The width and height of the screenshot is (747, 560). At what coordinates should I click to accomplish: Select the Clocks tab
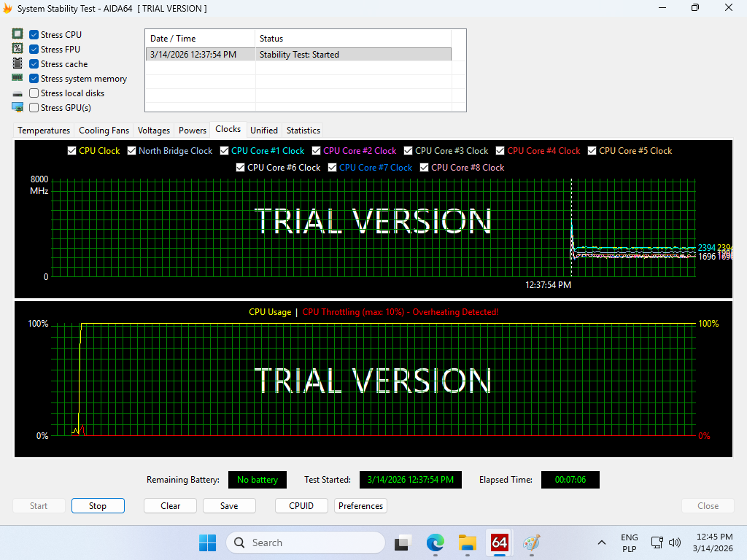tap(228, 129)
